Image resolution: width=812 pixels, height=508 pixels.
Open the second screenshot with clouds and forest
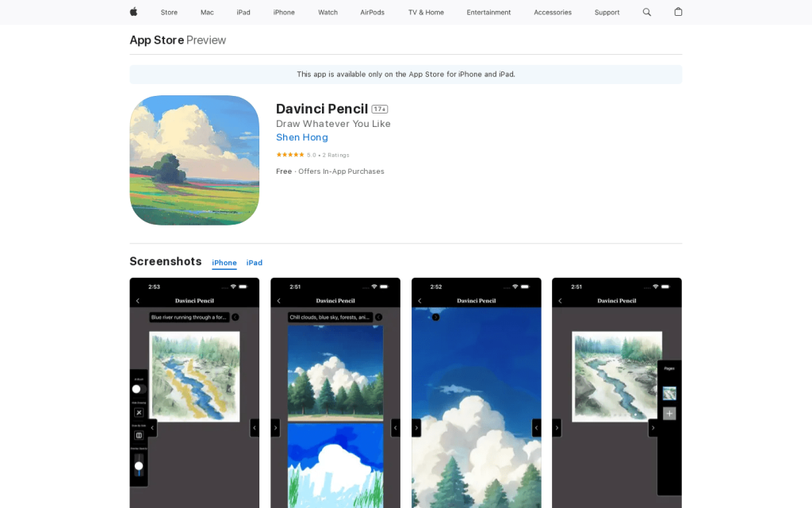point(335,393)
